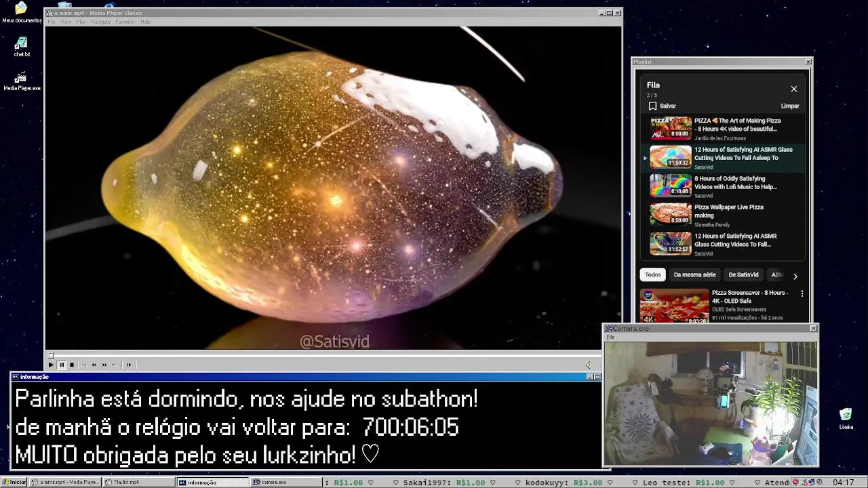Select Media Player.exe desktop icon
This screenshot has width=868, height=488.
click(22, 81)
